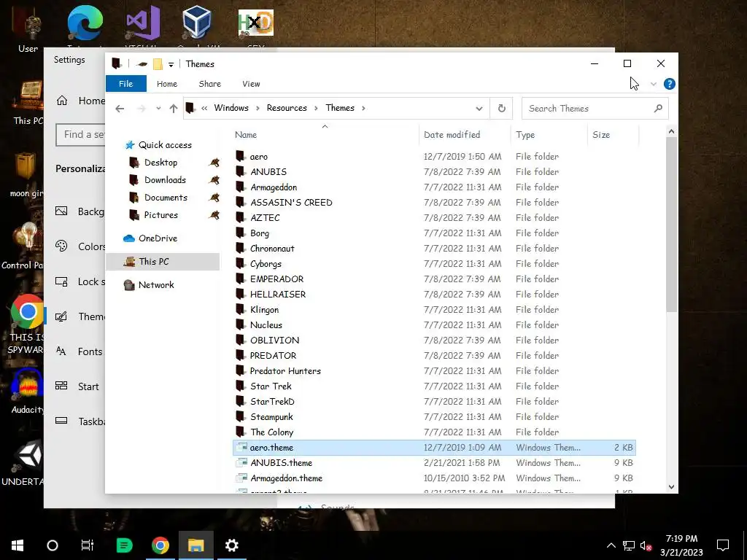
Task: Switch to the Share ribbon tab
Action: (x=209, y=84)
